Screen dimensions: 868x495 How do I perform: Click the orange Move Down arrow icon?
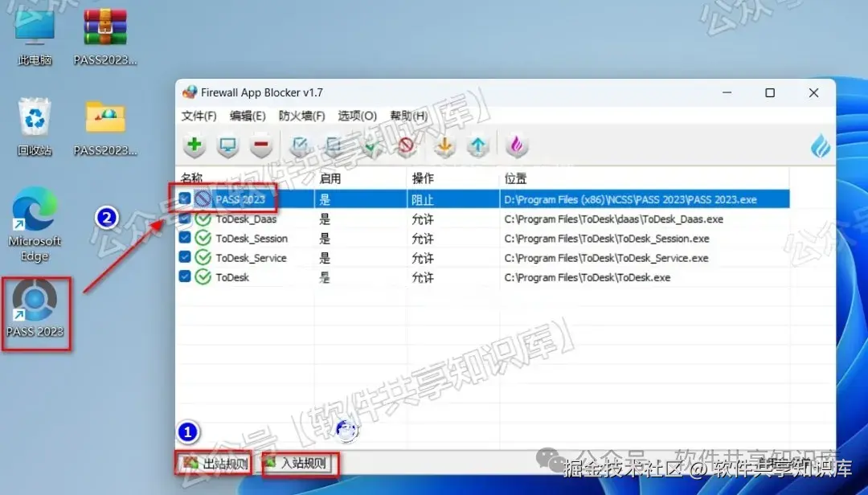(x=444, y=145)
